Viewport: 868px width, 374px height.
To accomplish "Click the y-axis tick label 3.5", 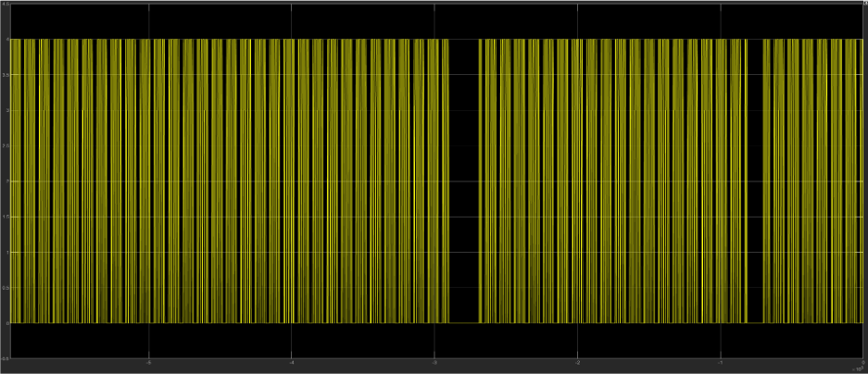I will click(5, 75).
